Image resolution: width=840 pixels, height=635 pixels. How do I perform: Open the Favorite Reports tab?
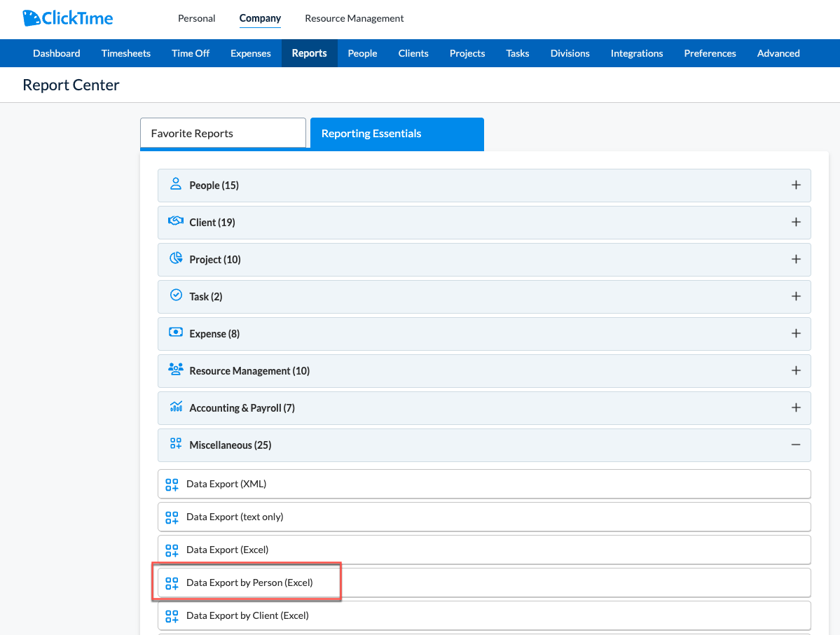tap(223, 133)
